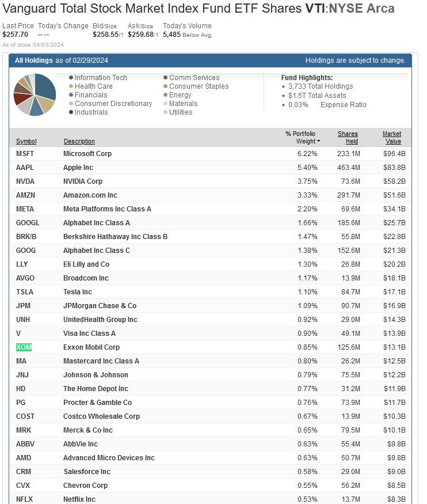427x504 pixels.
Task: Click the VTI:NYSE Arca ticker title
Action: click(350, 9)
